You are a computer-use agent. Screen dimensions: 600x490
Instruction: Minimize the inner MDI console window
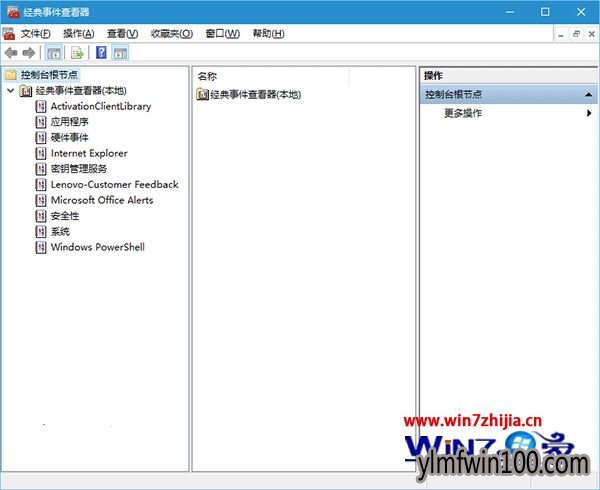[561, 34]
